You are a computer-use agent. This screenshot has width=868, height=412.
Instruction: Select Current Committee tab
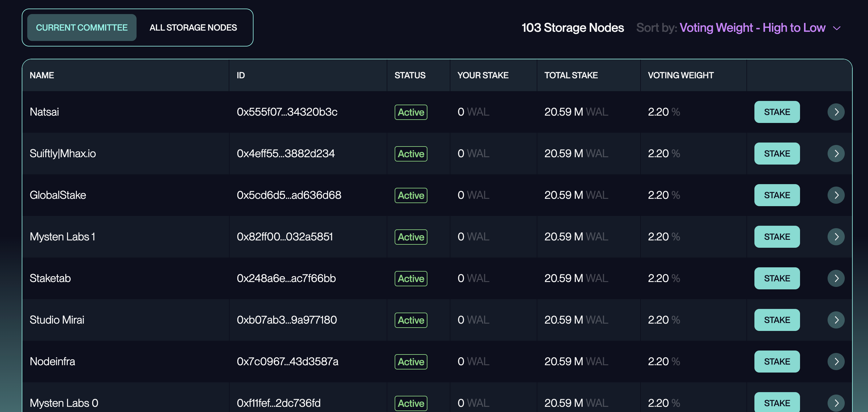(82, 28)
